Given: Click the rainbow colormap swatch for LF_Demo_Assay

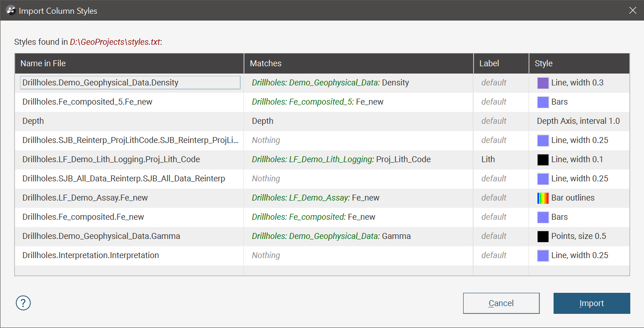Looking at the screenshot, I should pos(543,198).
